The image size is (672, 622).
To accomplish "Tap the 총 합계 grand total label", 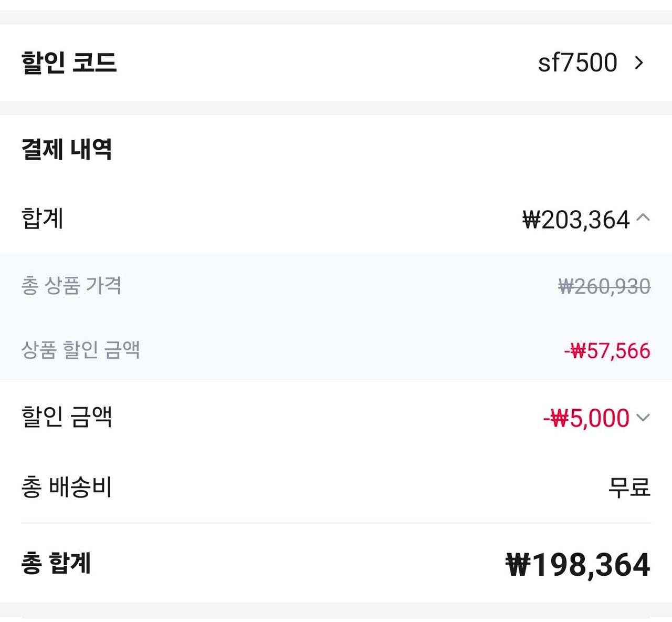I will (56, 563).
